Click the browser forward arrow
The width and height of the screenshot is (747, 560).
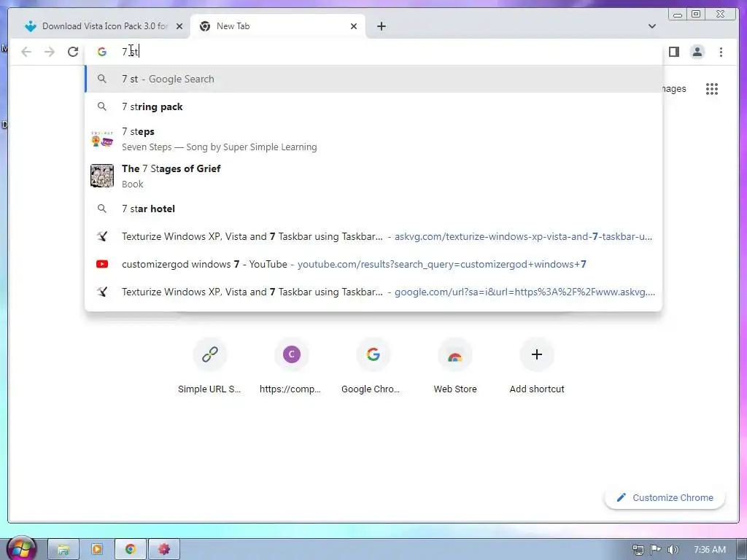point(50,52)
